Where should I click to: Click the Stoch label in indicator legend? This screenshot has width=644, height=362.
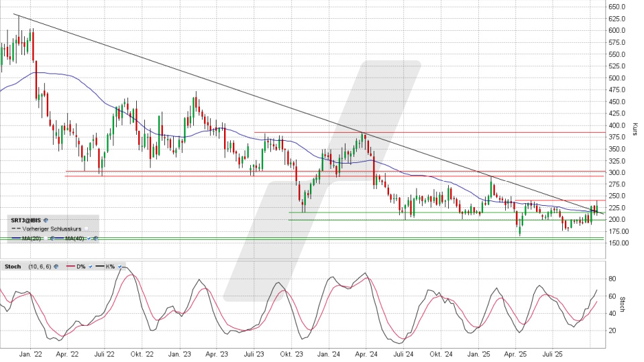[13, 266]
